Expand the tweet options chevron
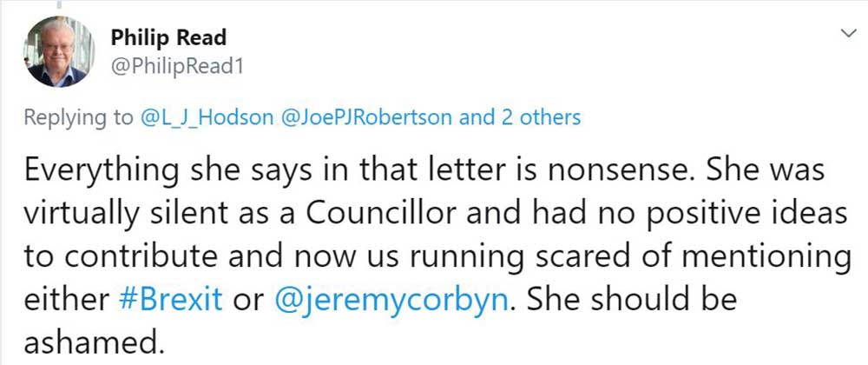 (x=848, y=32)
